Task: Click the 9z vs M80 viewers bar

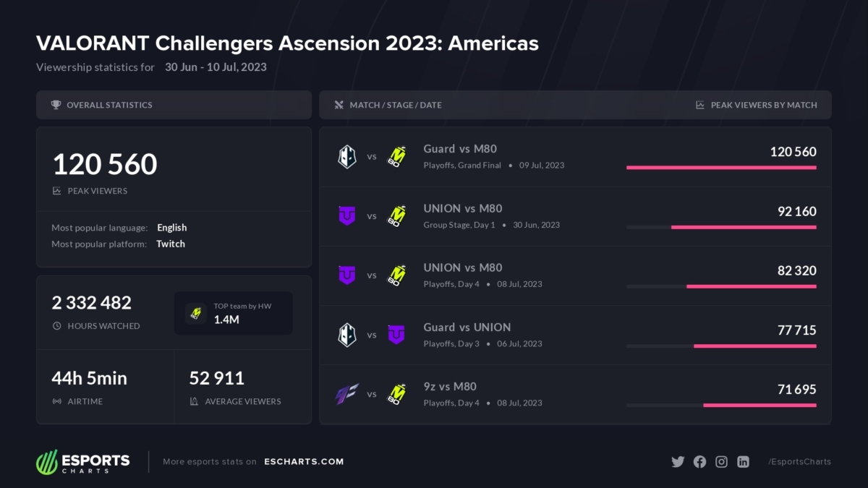Action: (x=759, y=405)
